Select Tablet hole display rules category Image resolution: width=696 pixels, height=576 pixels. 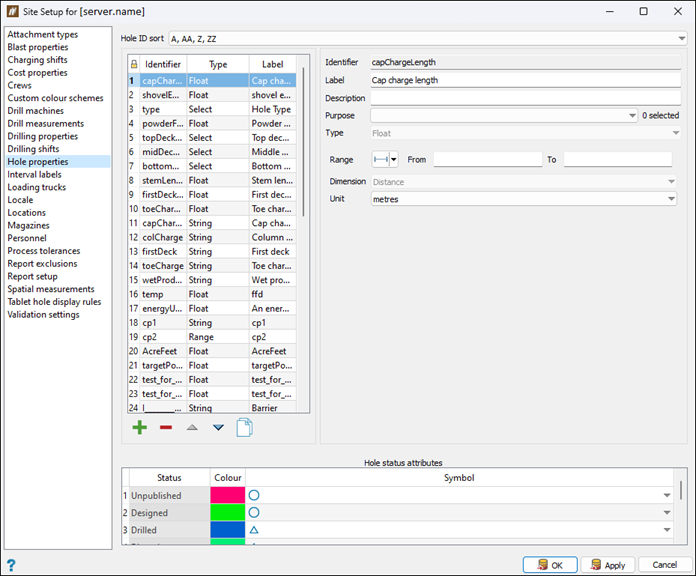(x=54, y=302)
